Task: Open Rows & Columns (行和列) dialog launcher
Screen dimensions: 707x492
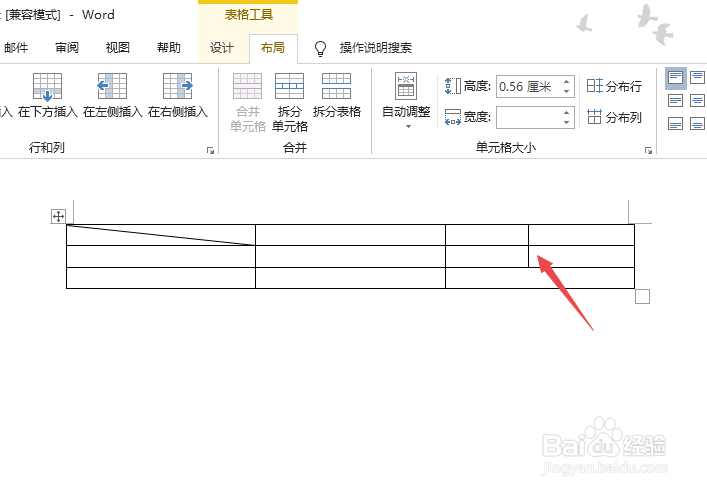Action: 210,150
